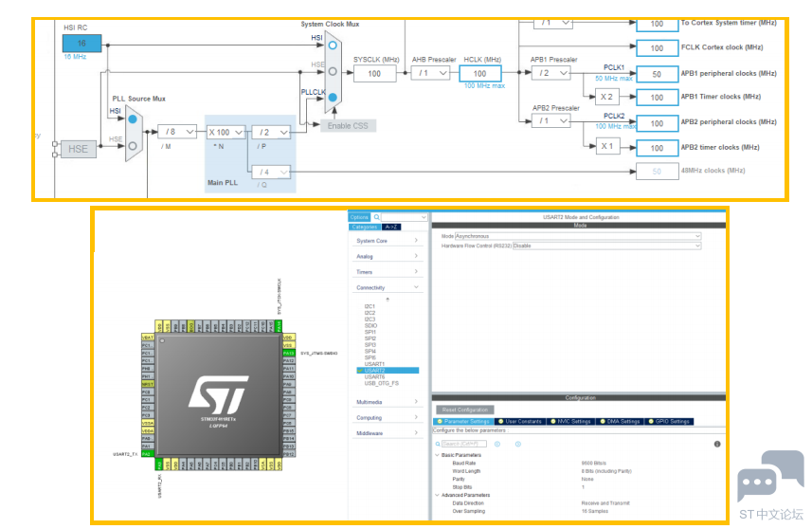
Task: Collapse the Basic Parameters group
Action: point(437,455)
